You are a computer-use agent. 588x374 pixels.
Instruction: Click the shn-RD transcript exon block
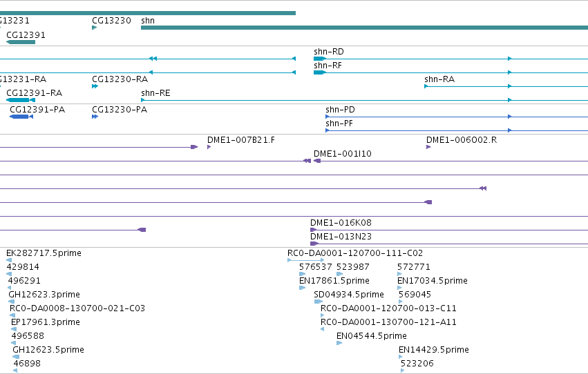(x=319, y=59)
